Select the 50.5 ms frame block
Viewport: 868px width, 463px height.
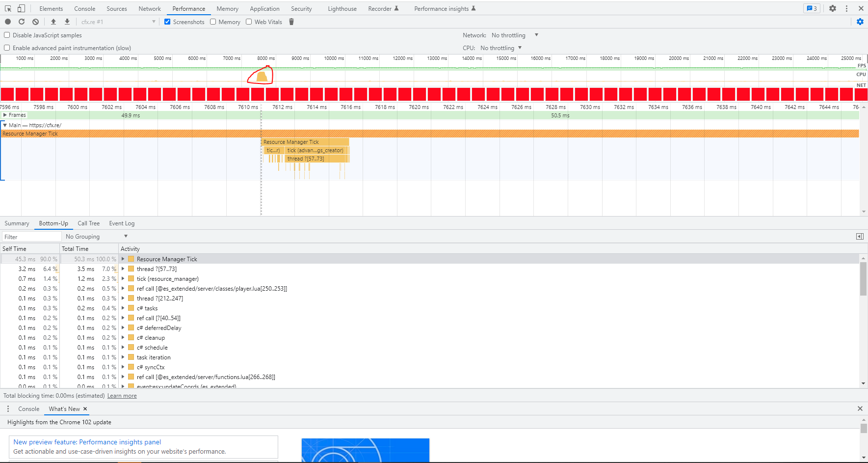point(560,115)
